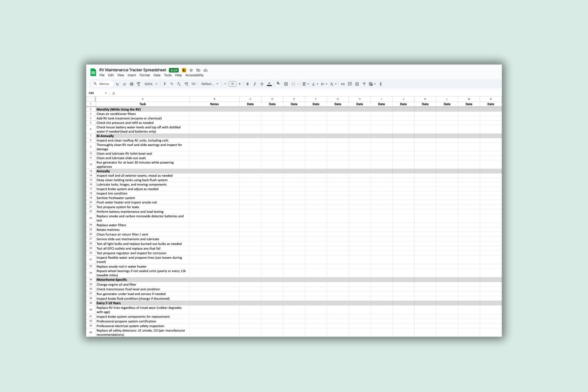Click the insert chart icon
Screen dimensions: 588x392
tap(357, 84)
